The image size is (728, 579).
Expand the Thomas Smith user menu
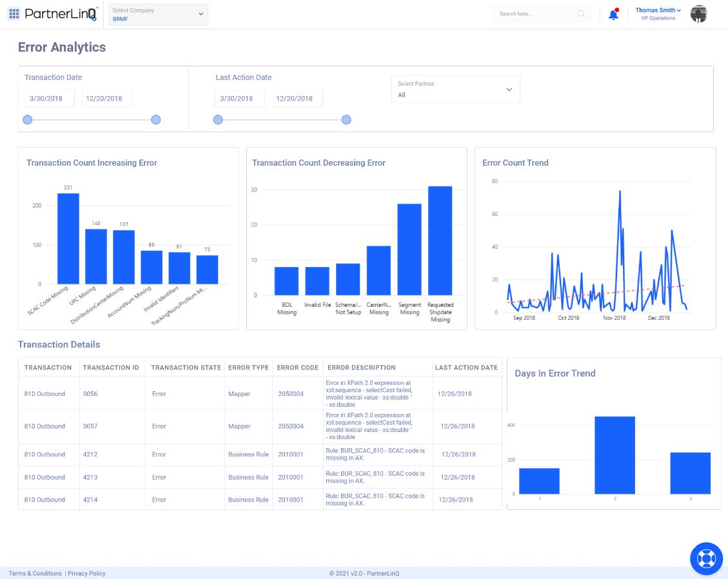coord(658,10)
